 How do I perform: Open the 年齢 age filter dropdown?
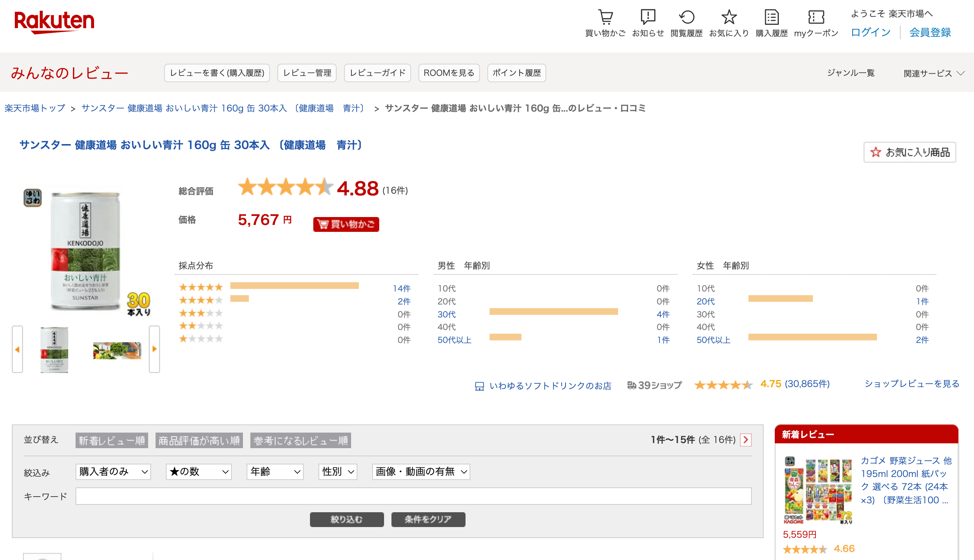point(275,471)
